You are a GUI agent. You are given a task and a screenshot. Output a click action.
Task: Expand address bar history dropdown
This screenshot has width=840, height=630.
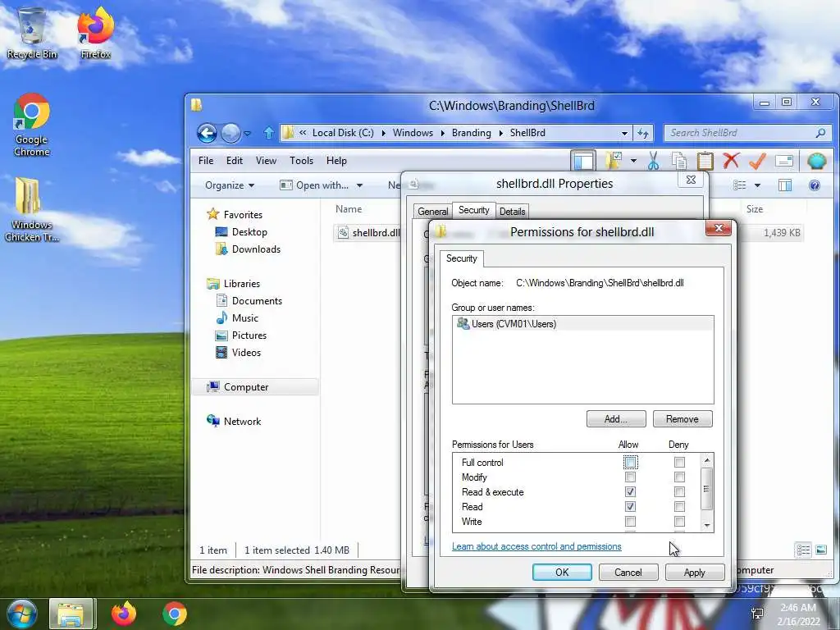click(624, 133)
